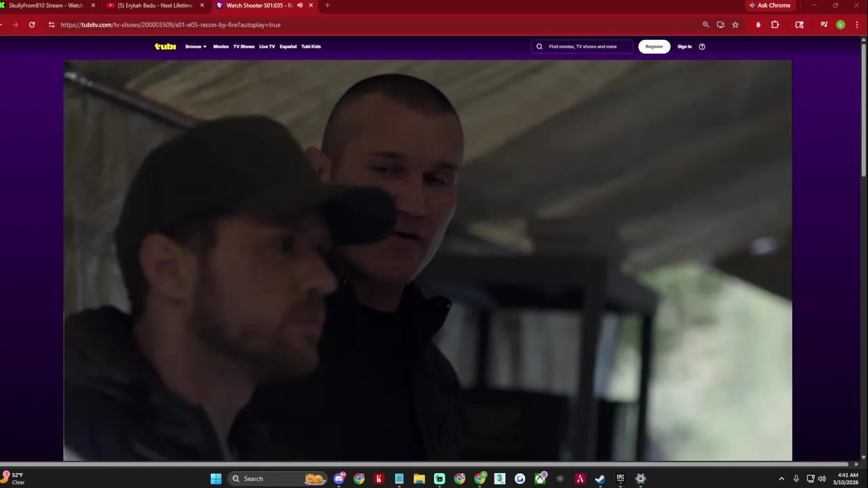
Task: Click the Sign In link
Action: [685, 47]
